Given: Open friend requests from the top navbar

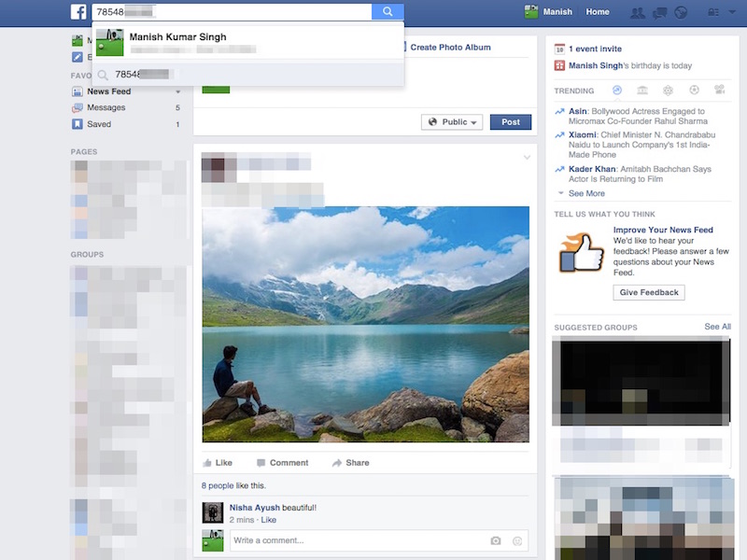Looking at the screenshot, I should coord(638,12).
